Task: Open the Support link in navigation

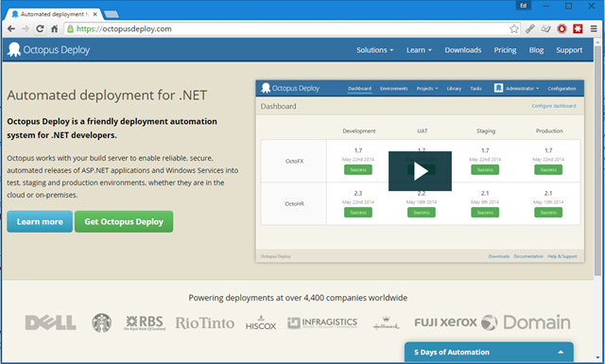Action: click(569, 50)
